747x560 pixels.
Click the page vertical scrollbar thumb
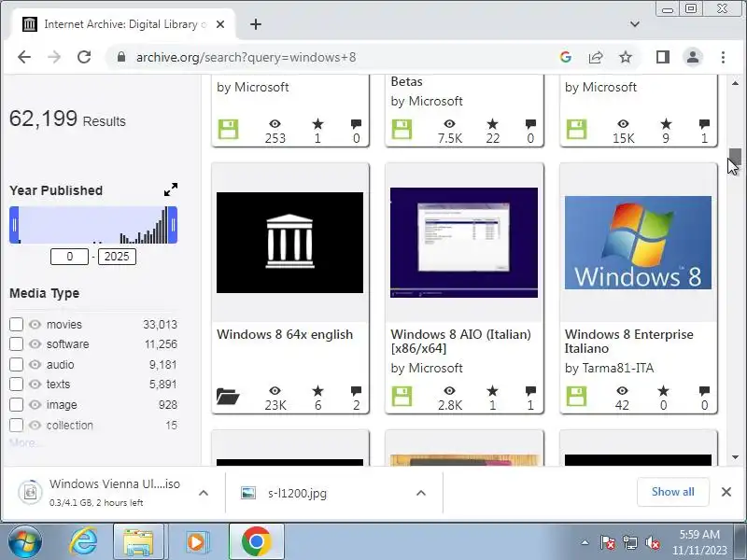[735, 156]
